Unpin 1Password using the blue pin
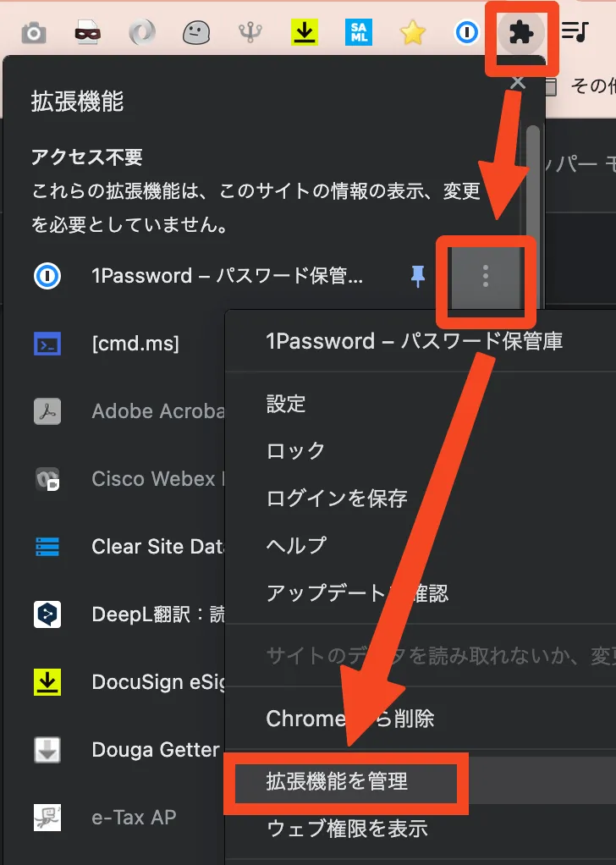616x865 pixels. [x=418, y=276]
